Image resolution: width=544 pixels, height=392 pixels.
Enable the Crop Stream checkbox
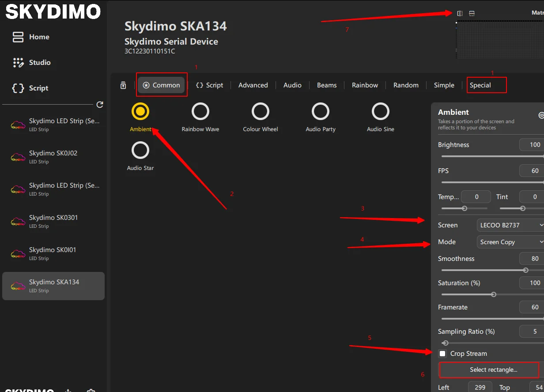tap(442, 354)
